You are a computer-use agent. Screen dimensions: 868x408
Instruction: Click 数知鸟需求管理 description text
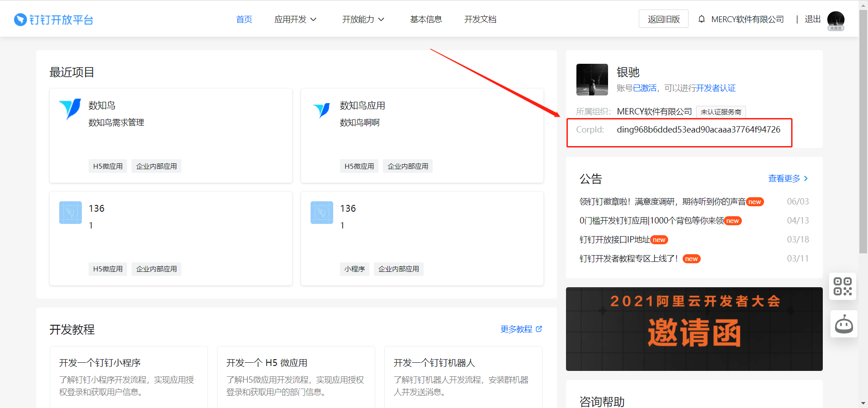pyautogui.click(x=116, y=123)
